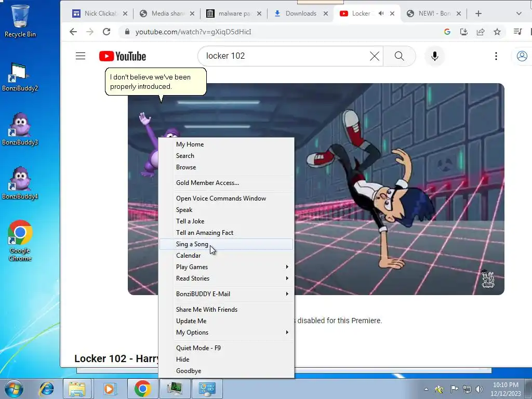
Task: Expand the Play Games submenu
Action: [x=226, y=267]
